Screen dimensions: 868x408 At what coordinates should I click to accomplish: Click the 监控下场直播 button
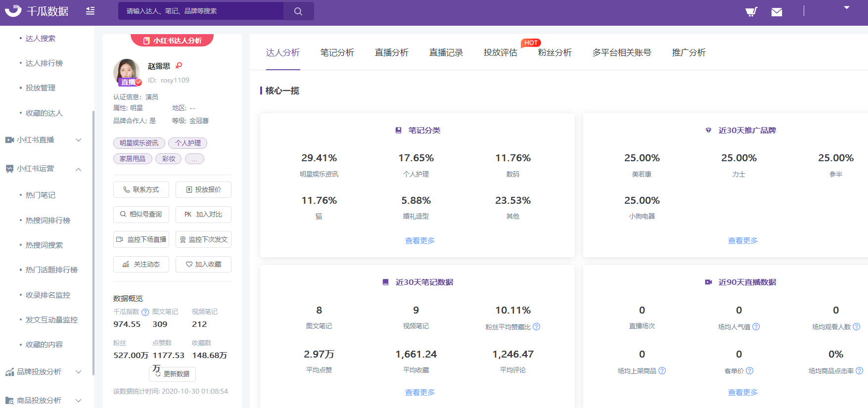tap(141, 239)
